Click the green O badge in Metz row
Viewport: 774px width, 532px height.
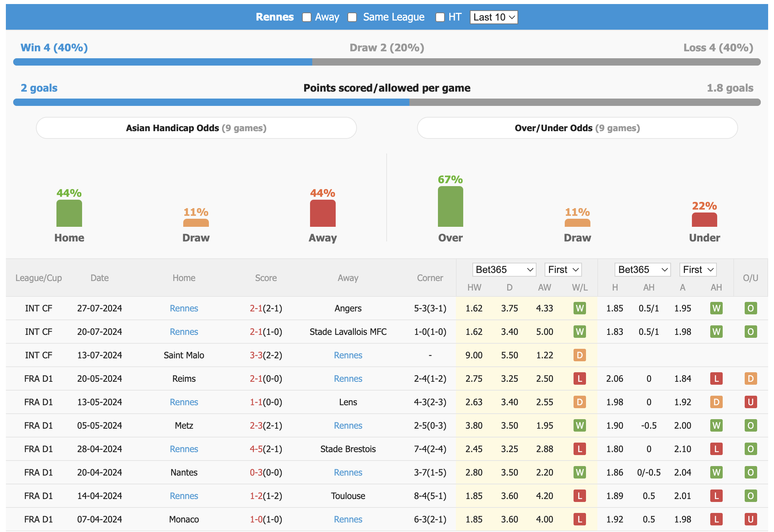coord(751,425)
